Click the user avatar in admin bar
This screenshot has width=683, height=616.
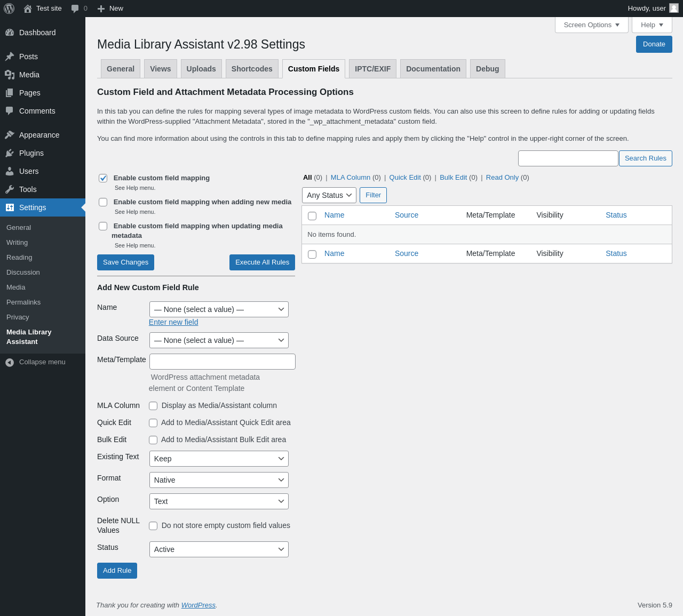(x=673, y=8)
